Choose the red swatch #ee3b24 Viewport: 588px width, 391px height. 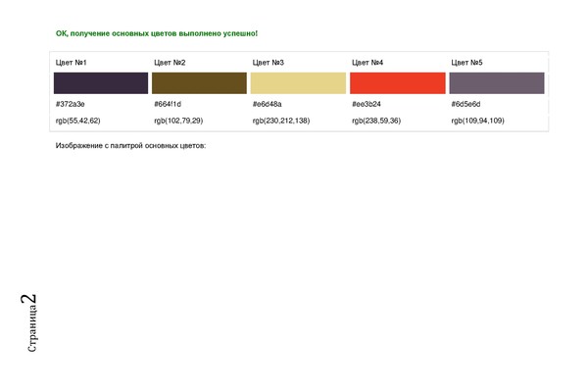tap(398, 83)
